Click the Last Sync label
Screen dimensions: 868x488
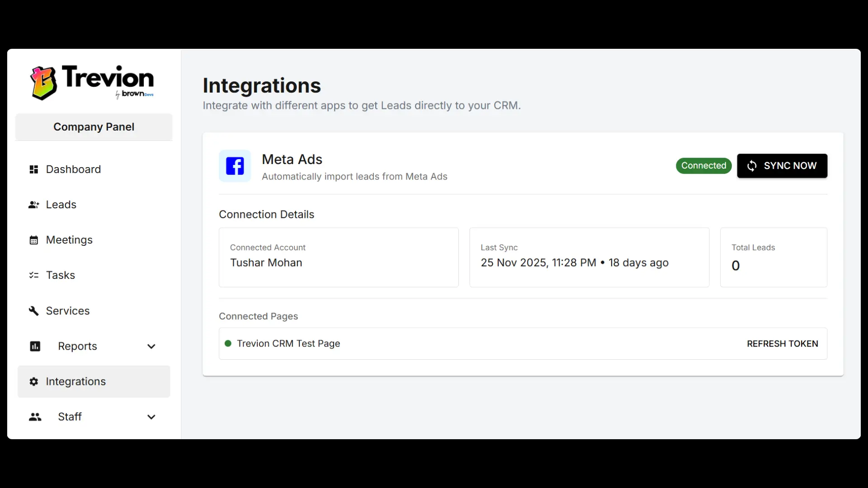(499, 248)
